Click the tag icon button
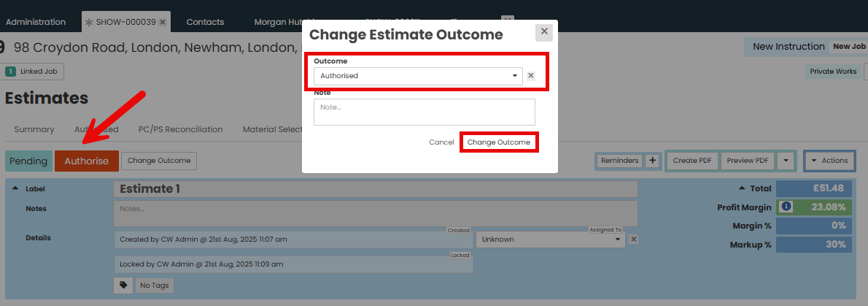Image resolution: width=868 pixels, height=306 pixels. pos(123,286)
